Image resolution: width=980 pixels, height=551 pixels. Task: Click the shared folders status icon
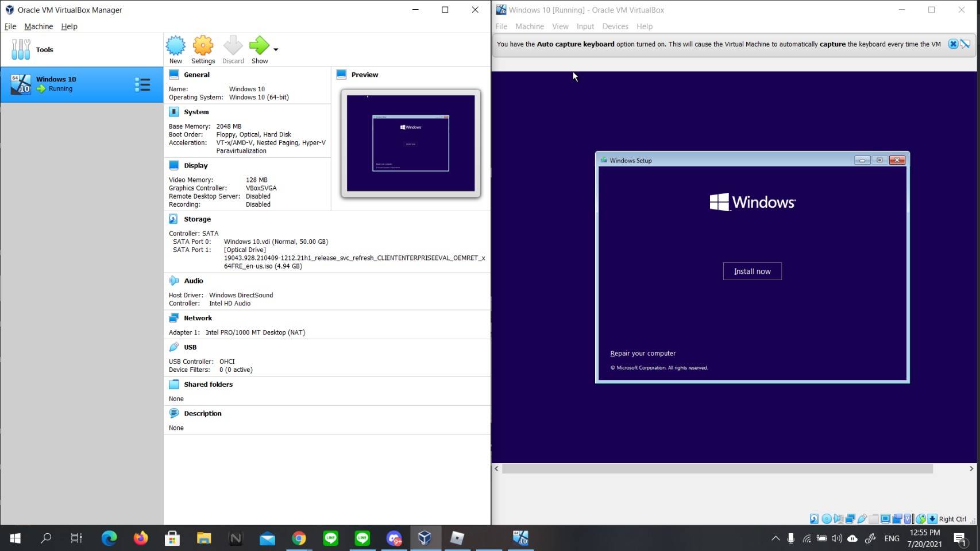(874, 519)
